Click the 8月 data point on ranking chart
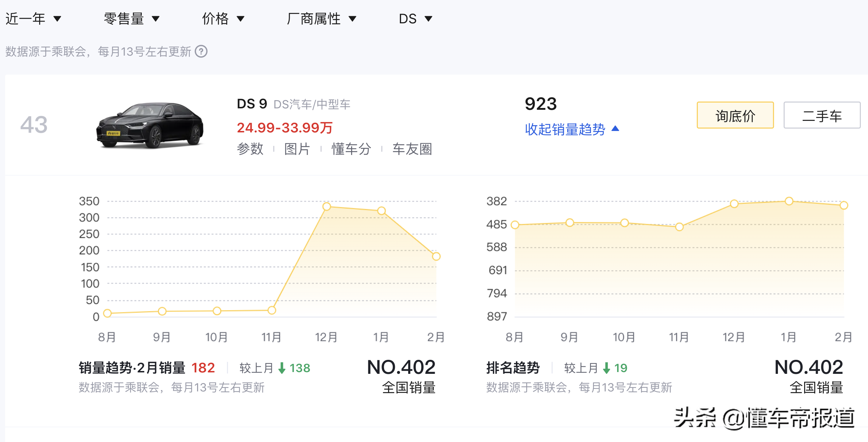 (x=515, y=225)
